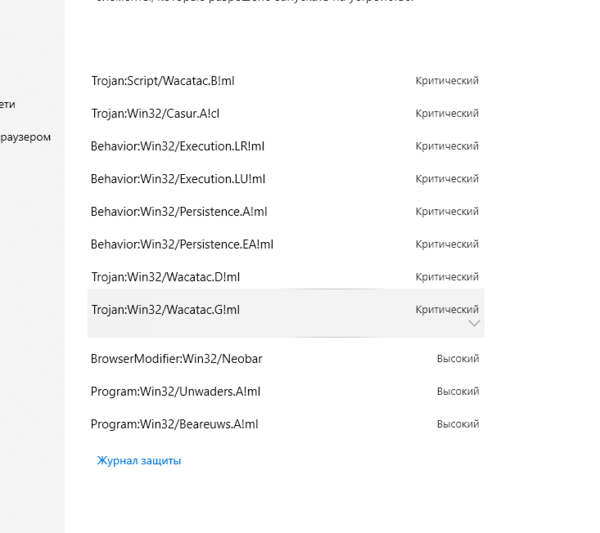The image size is (600, 533).
Task: Open the network sidebar item above browser control
Action: pos(8,104)
